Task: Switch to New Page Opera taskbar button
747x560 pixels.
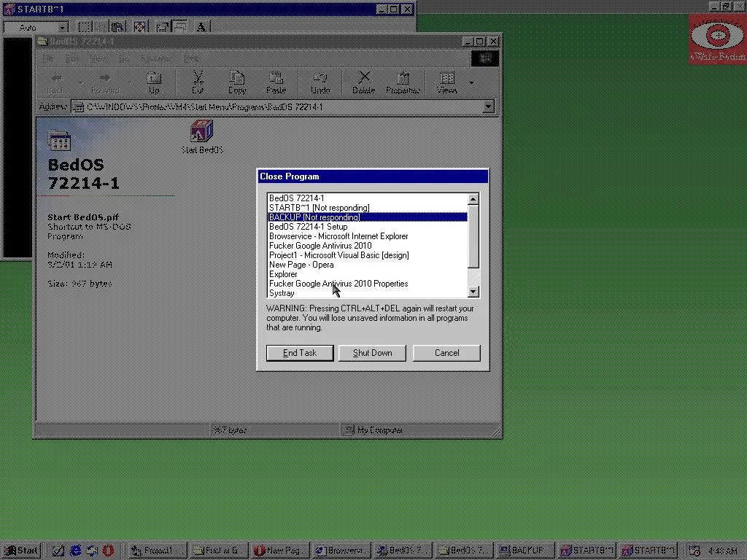Action: [x=279, y=551]
